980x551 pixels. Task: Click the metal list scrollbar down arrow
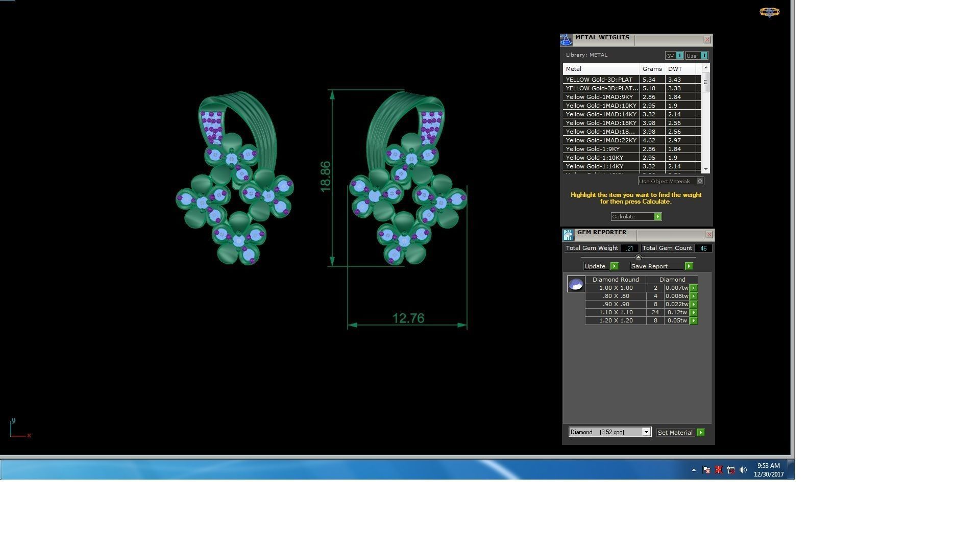click(706, 169)
